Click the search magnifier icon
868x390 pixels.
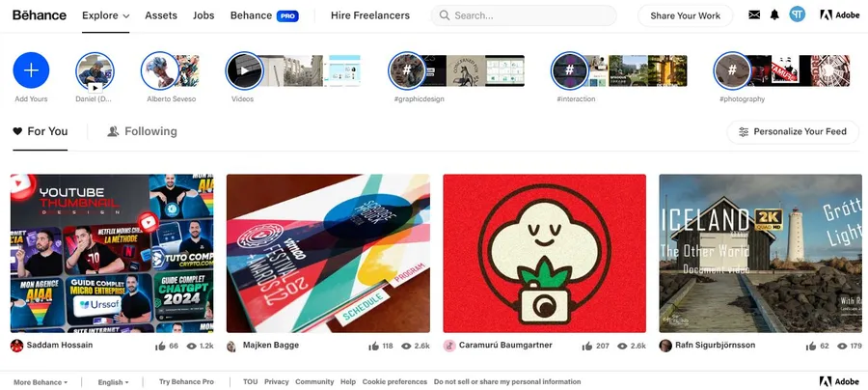click(x=444, y=15)
